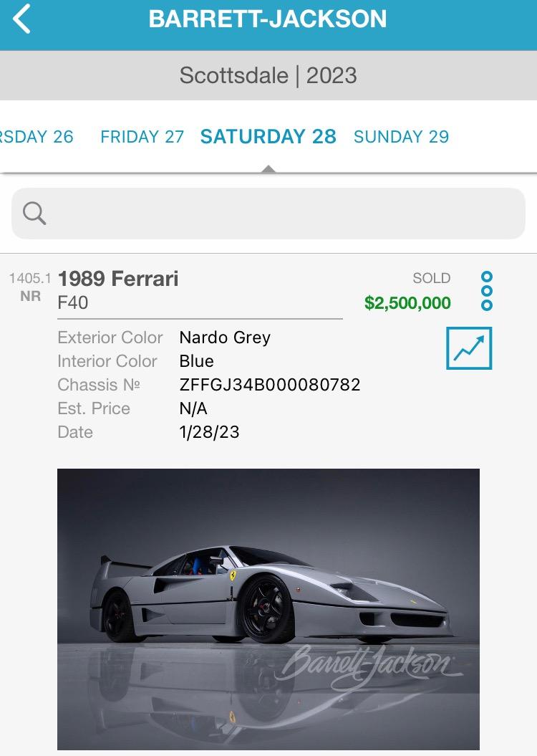Open the three-dot options menu
The width and height of the screenshot is (537, 756).
[487, 290]
